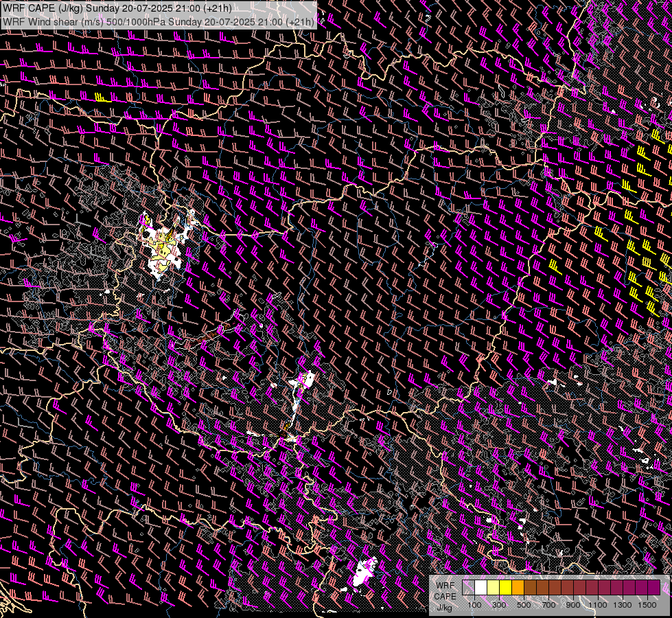Select the pale yellow 200–300 J/kg swatch
672x618 pixels.
(494, 587)
